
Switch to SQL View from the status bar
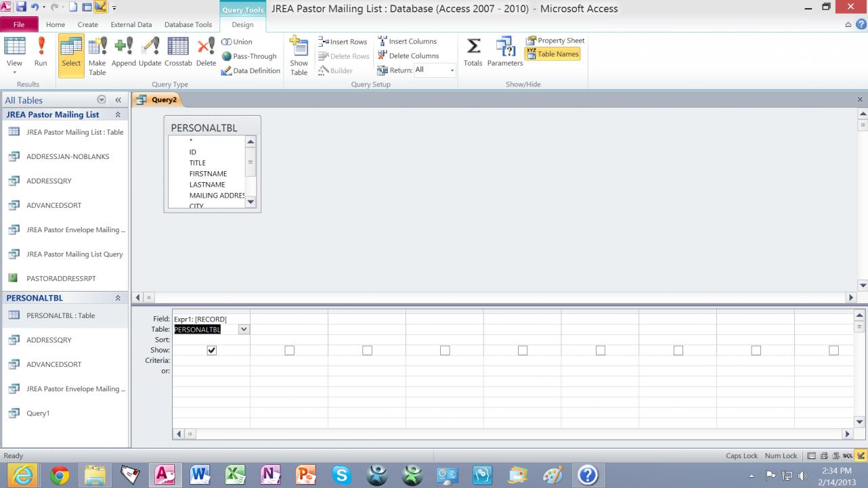pos(848,456)
